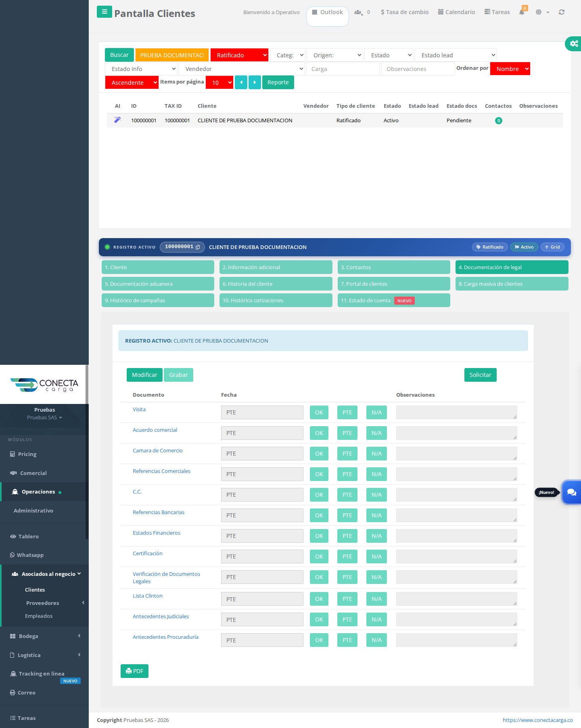Mark Camara de Comercio as N/A
Image resolution: width=581 pixels, height=728 pixels.
click(x=376, y=454)
